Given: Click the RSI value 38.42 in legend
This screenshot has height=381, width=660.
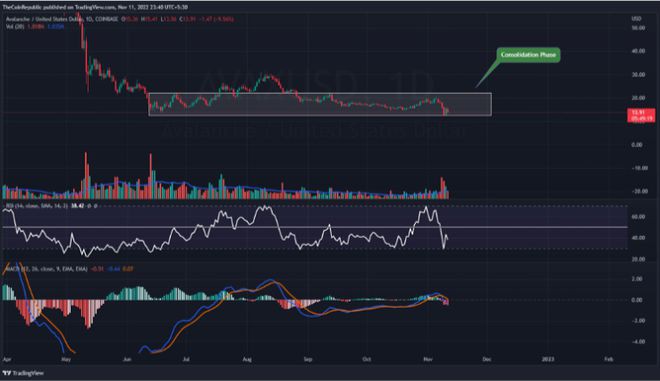Looking at the screenshot, I should [78, 206].
